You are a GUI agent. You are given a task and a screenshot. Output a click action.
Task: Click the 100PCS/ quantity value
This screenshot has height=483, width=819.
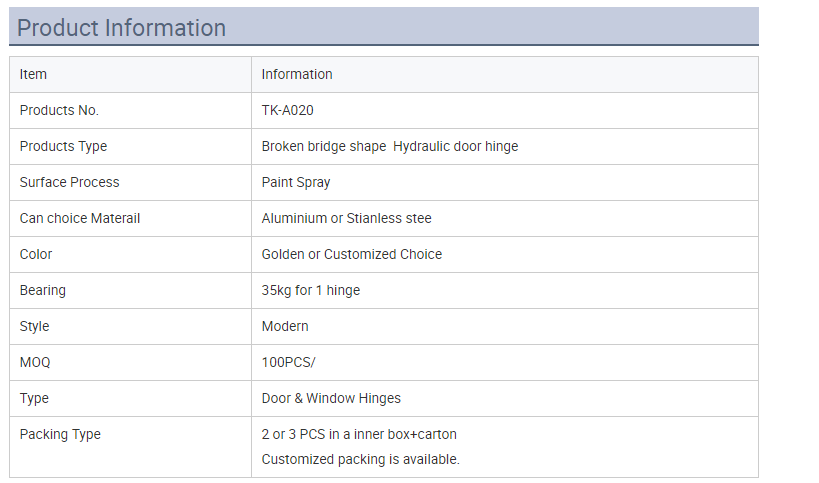click(289, 362)
